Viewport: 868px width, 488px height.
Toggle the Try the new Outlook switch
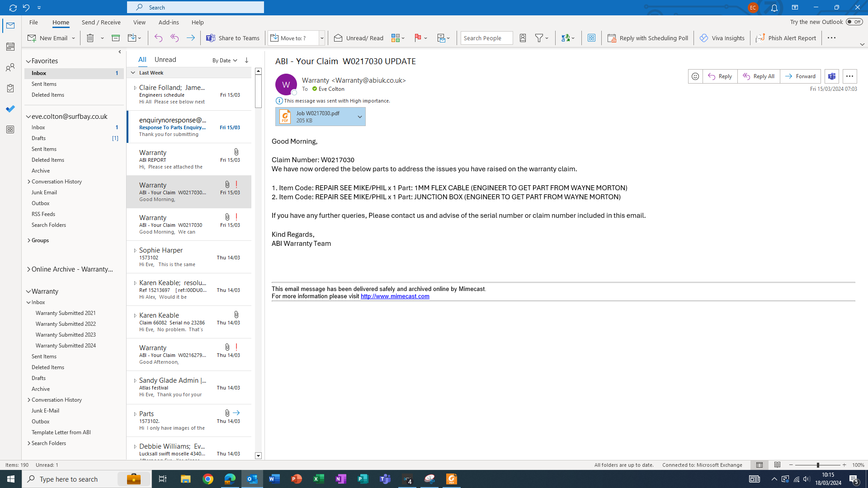[x=854, y=22]
